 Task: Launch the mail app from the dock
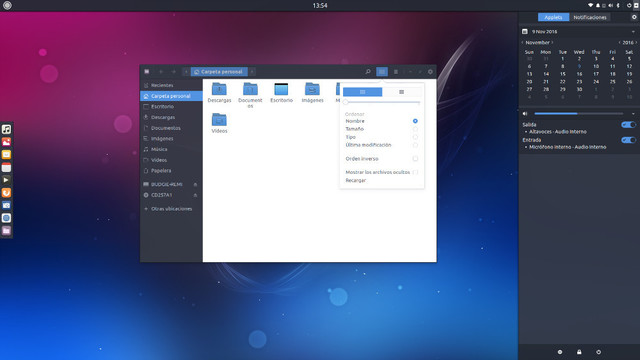[6, 154]
